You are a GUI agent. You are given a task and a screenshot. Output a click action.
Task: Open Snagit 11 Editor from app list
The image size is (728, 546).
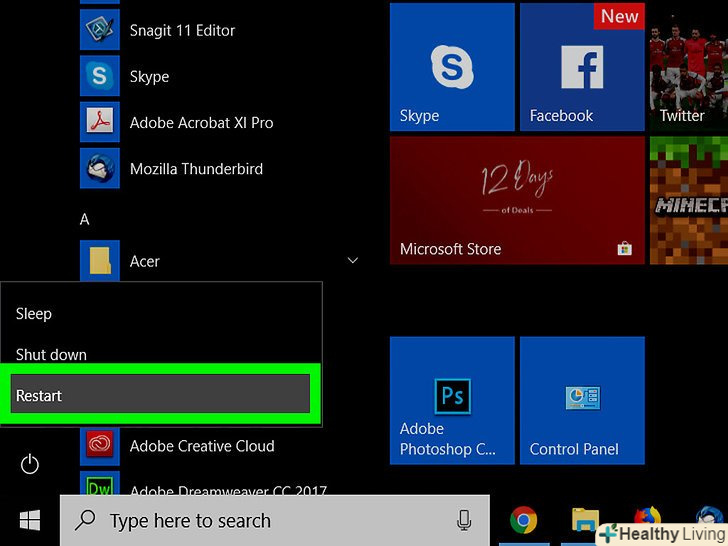[x=158, y=30]
